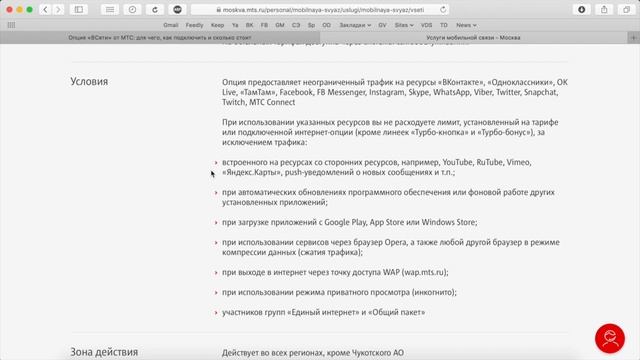Open the Gmail bookmark
This screenshot has width=640, height=360.
171,25
